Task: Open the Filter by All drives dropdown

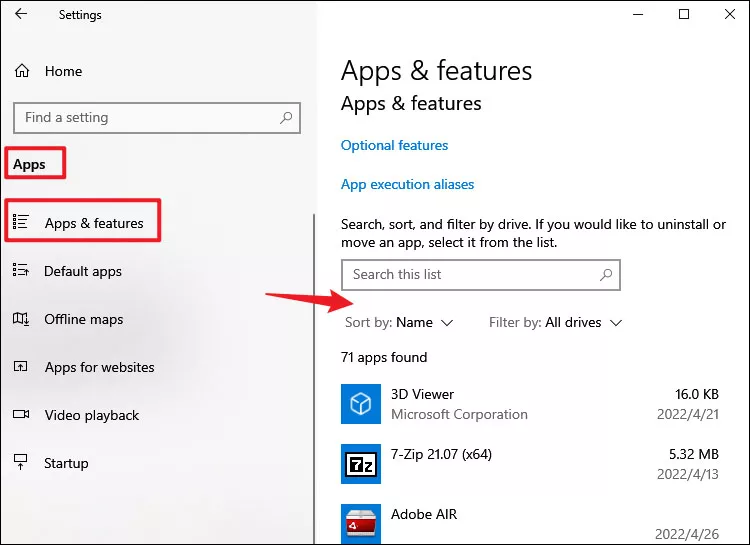Action: tap(555, 323)
